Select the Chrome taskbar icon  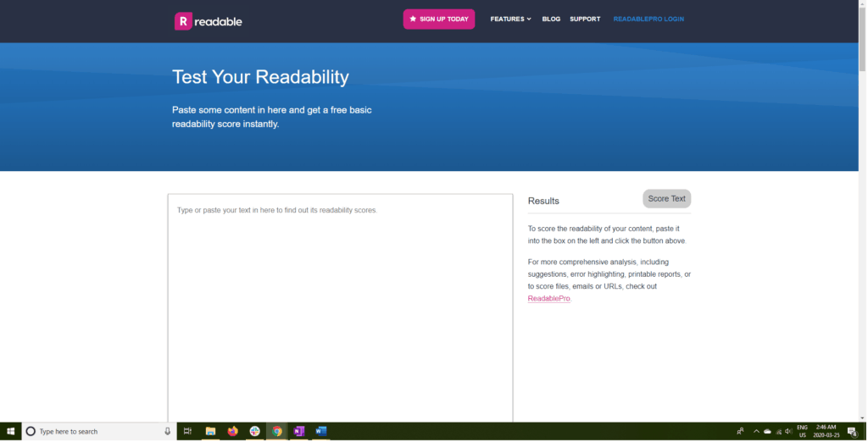tap(277, 432)
